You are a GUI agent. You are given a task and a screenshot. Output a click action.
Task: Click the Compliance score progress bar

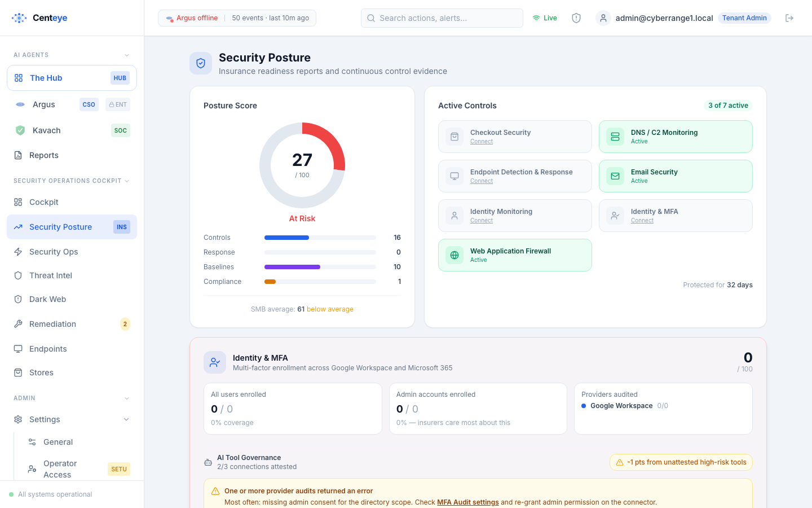point(320,282)
